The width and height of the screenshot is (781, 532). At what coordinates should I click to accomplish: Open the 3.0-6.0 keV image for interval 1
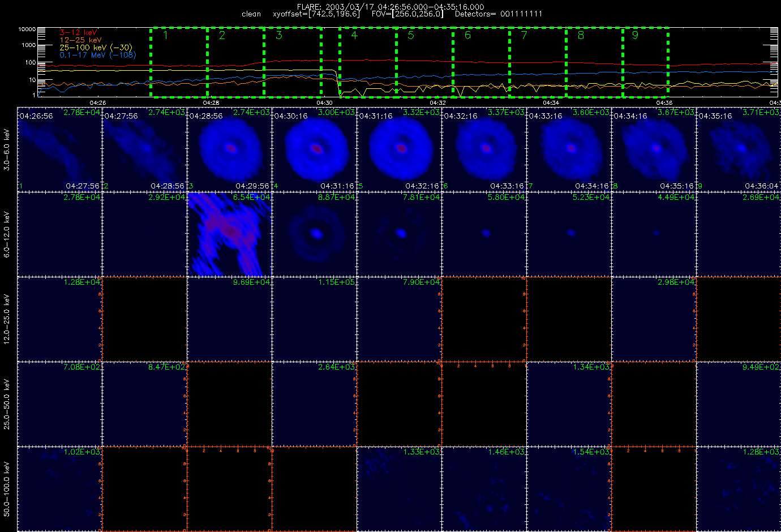click(59, 149)
